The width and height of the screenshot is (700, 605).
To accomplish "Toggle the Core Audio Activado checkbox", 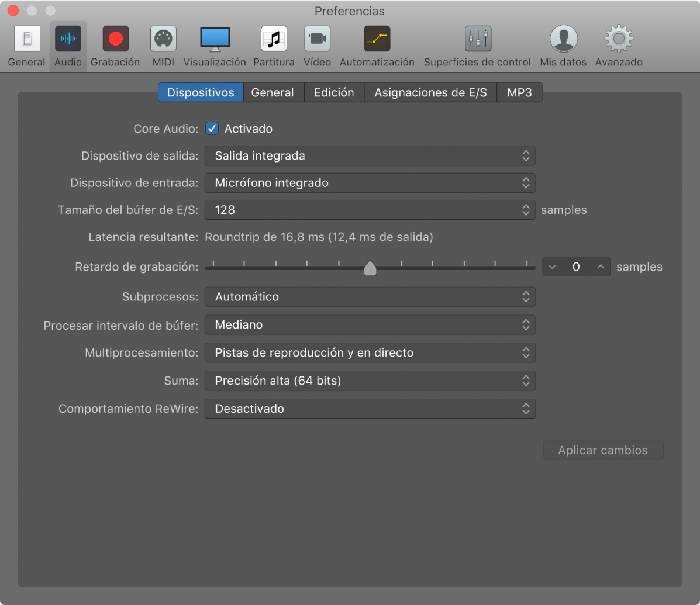I will (x=212, y=129).
